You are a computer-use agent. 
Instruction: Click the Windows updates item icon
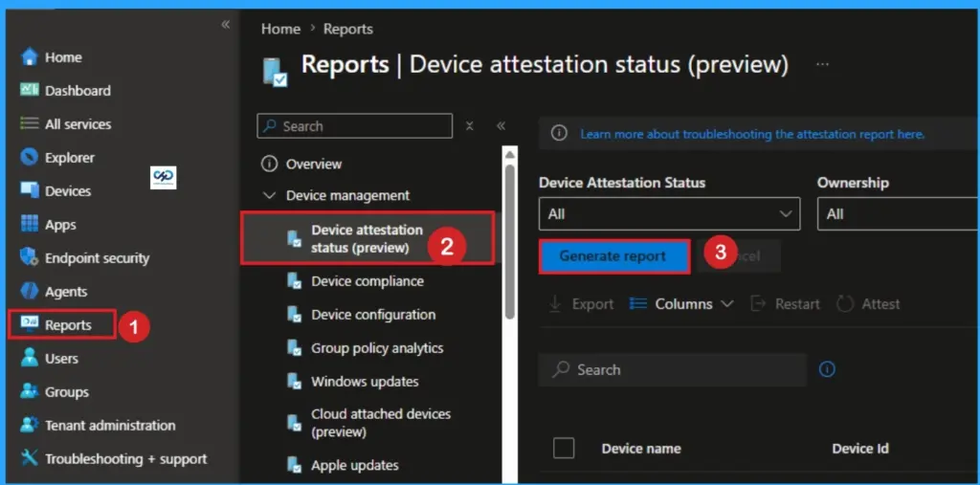click(295, 382)
